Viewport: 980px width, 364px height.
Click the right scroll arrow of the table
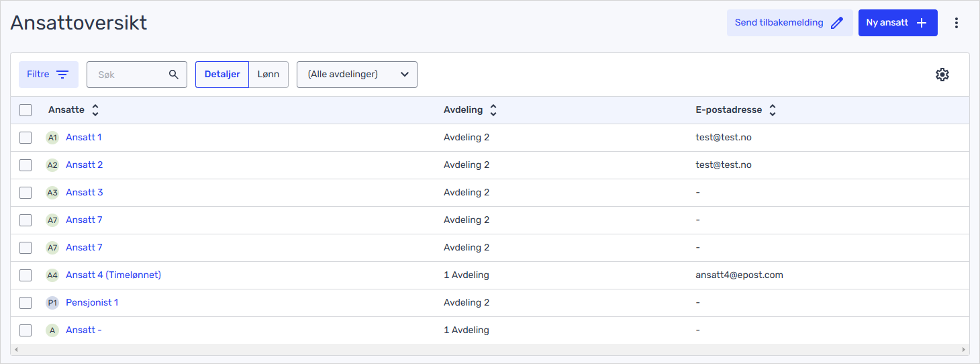965,350
